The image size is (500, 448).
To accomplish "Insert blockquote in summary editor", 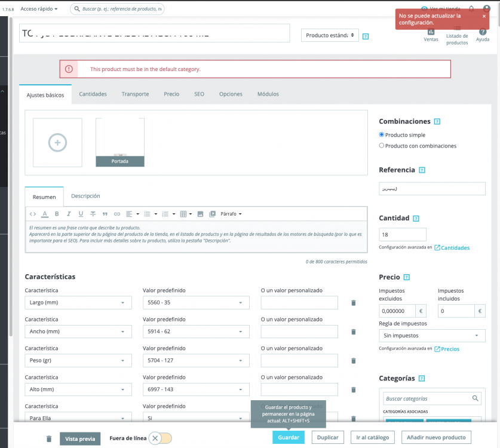I will click(x=105, y=214).
